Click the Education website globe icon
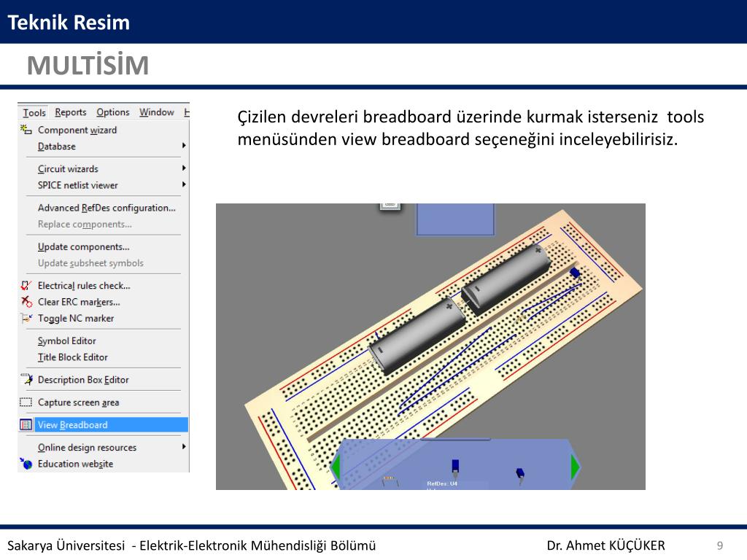747x560 pixels. pyautogui.click(x=26, y=463)
